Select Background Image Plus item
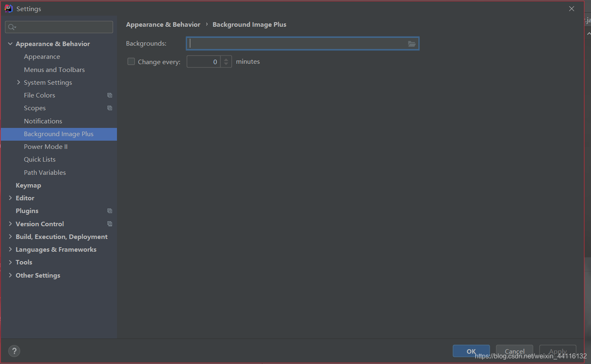The height and width of the screenshot is (364, 591). point(59,134)
